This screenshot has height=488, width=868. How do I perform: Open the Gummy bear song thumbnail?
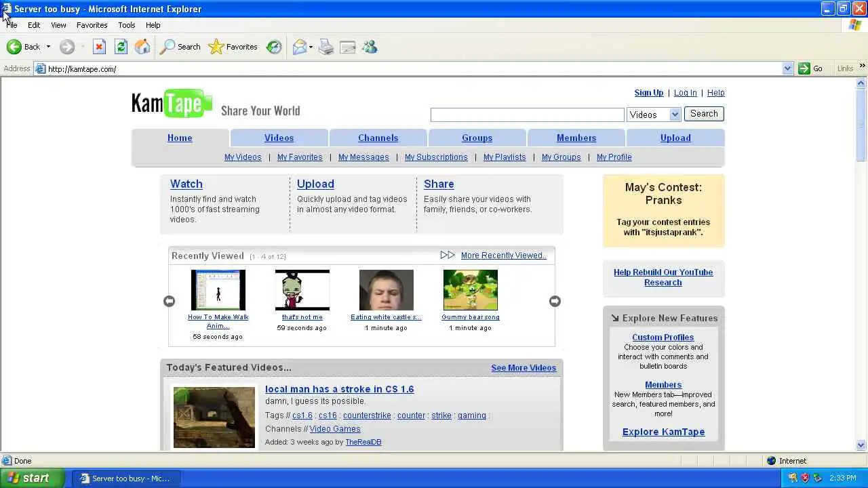click(x=471, y=290)
